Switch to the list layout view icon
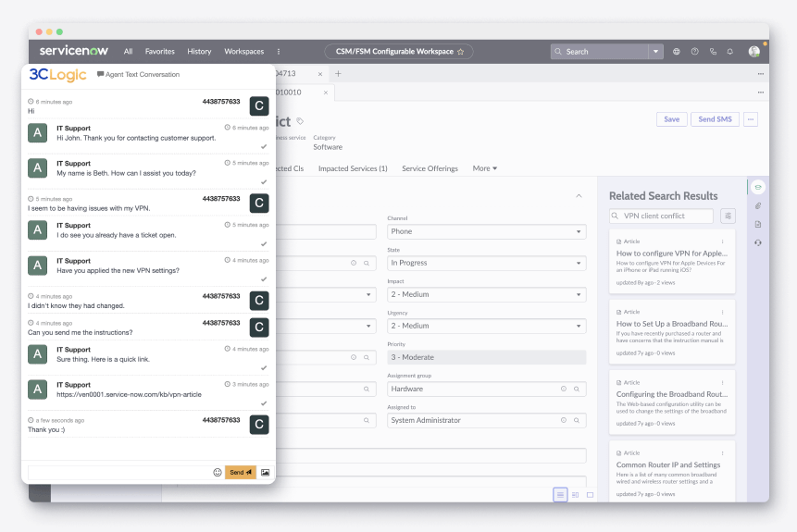Image resolution: width=797 pixels, height=532 pixels. pyautogui.click(x=560, y=494)
